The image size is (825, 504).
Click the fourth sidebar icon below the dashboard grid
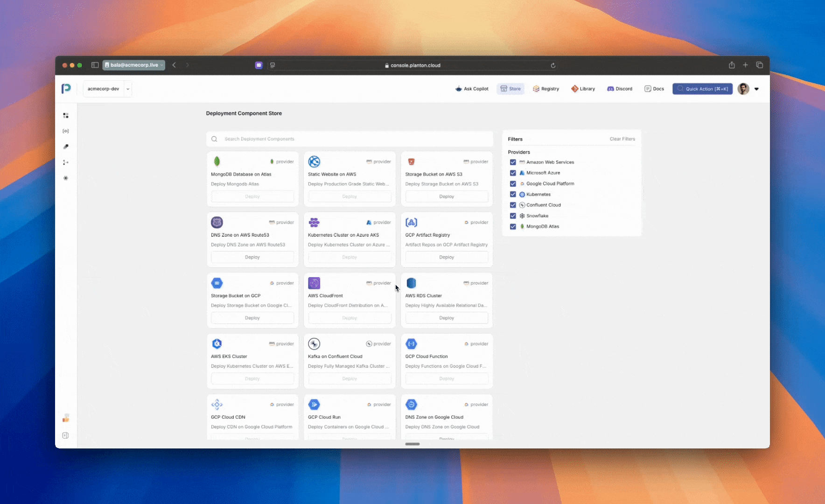[66, 162]
